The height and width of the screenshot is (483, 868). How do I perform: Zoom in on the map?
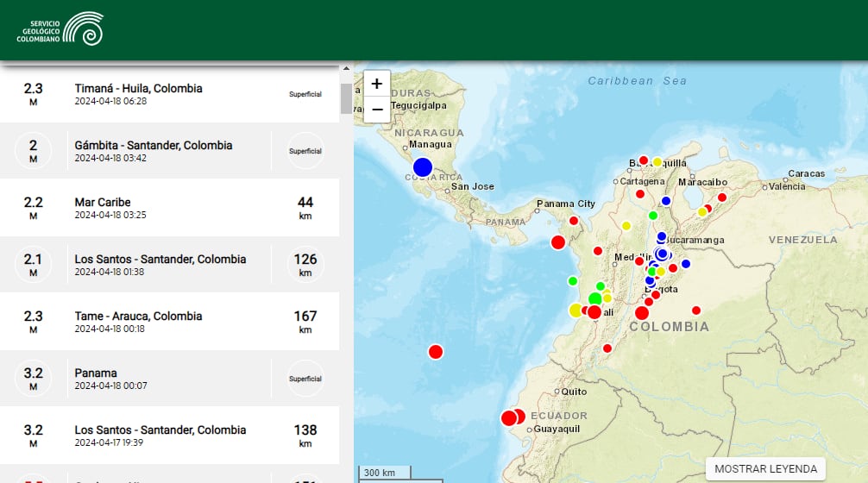click(377, 84)
